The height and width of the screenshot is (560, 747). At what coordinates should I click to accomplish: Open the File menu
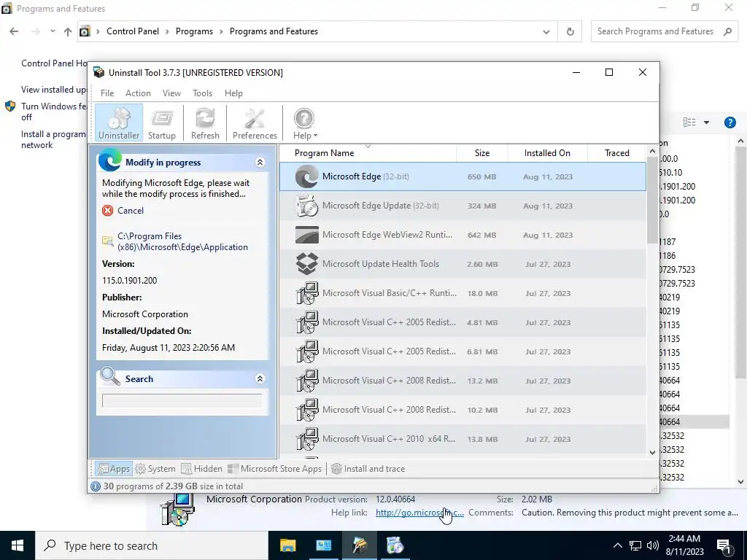click(x=107, y=93)
